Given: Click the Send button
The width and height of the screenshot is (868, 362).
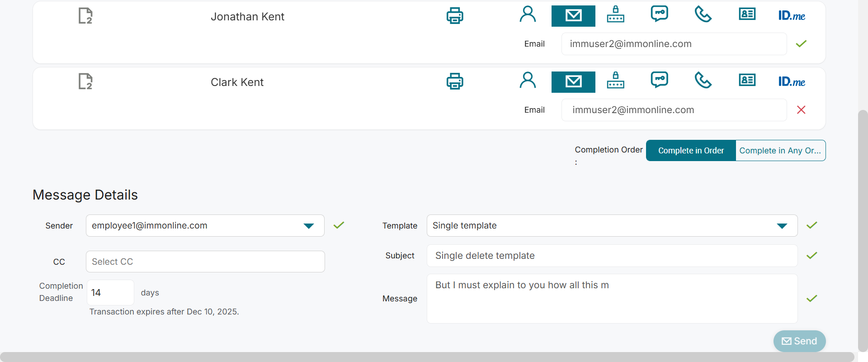Looking at the screenshot, I should tap(799, 341).
